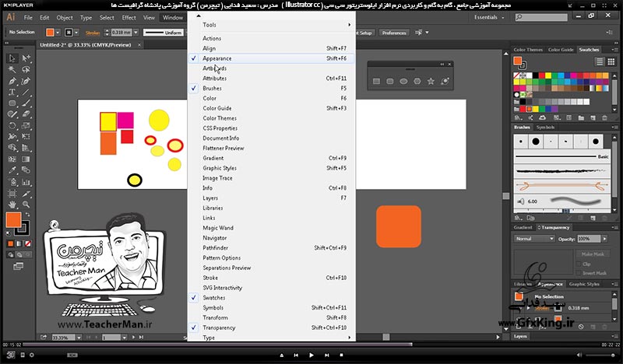Pick the Rectangle tool in floating panel

coord(376,82)
